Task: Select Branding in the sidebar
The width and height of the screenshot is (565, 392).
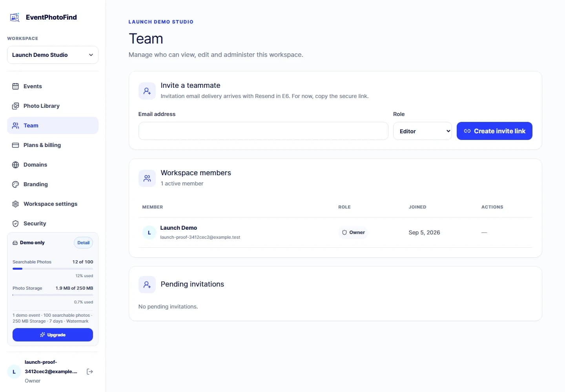Action: click(x=53, y=184)
